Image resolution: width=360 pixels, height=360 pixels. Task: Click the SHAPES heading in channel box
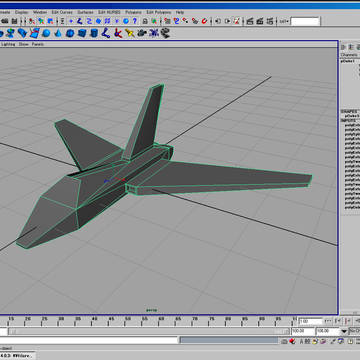[349, 111]
